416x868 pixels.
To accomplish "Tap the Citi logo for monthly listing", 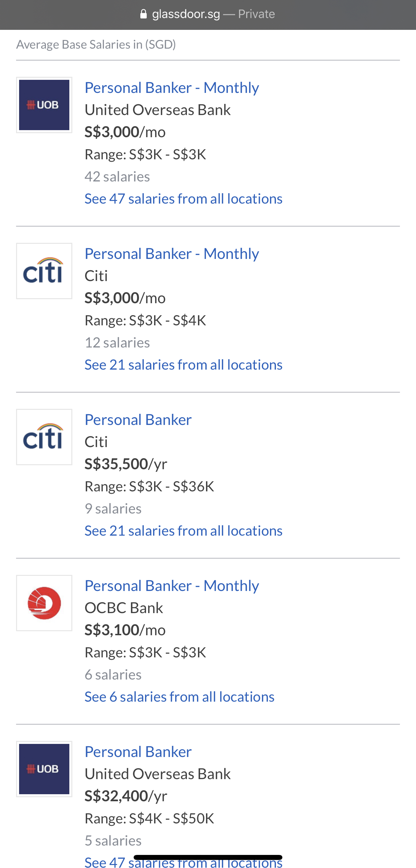I will [x=44, y=271].
